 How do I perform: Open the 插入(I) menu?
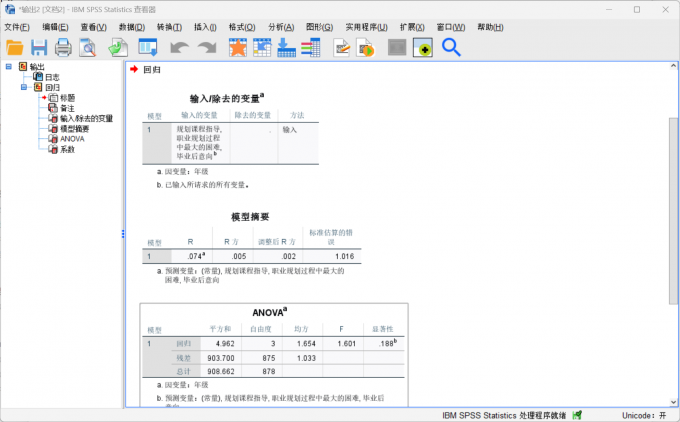tap(205, 27)
